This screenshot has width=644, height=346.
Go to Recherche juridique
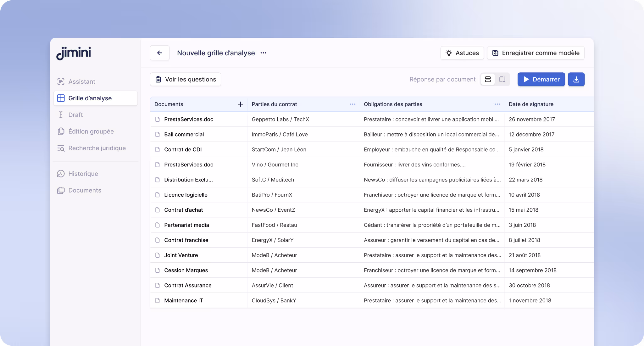click(97, 148)
